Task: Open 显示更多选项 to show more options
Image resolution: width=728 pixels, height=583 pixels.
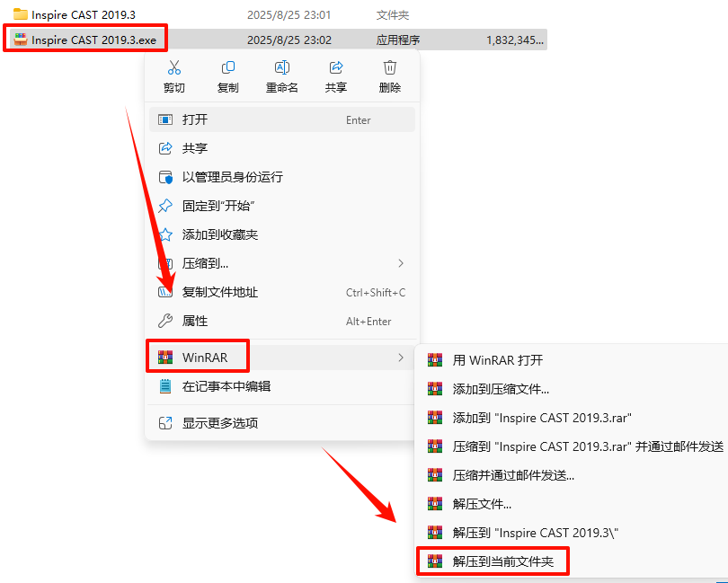Action: click(282, 423)
